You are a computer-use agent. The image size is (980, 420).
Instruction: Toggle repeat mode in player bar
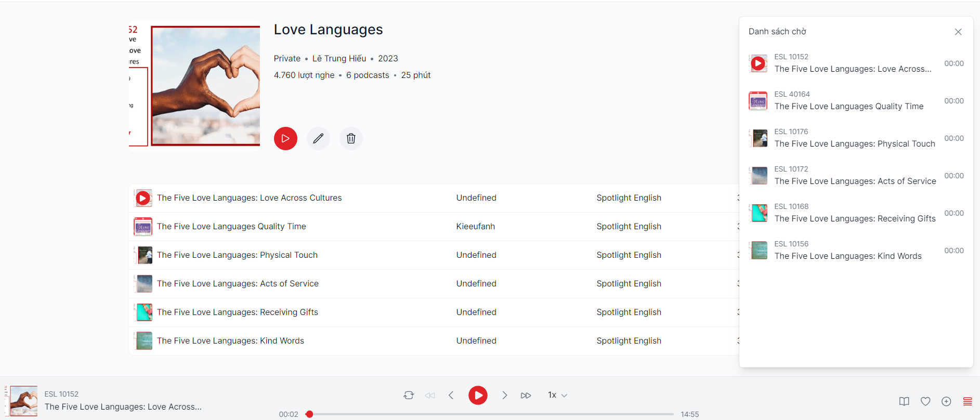pos(409,395)
